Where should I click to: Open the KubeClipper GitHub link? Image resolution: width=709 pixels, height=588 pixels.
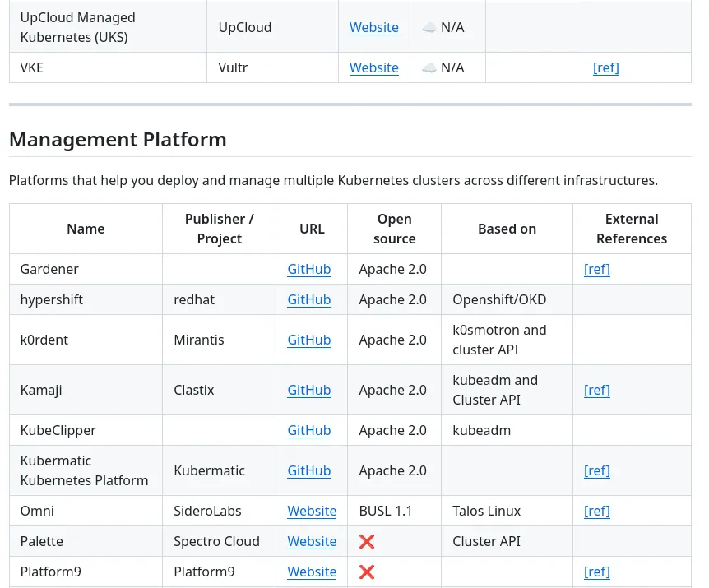coord(308,430)
